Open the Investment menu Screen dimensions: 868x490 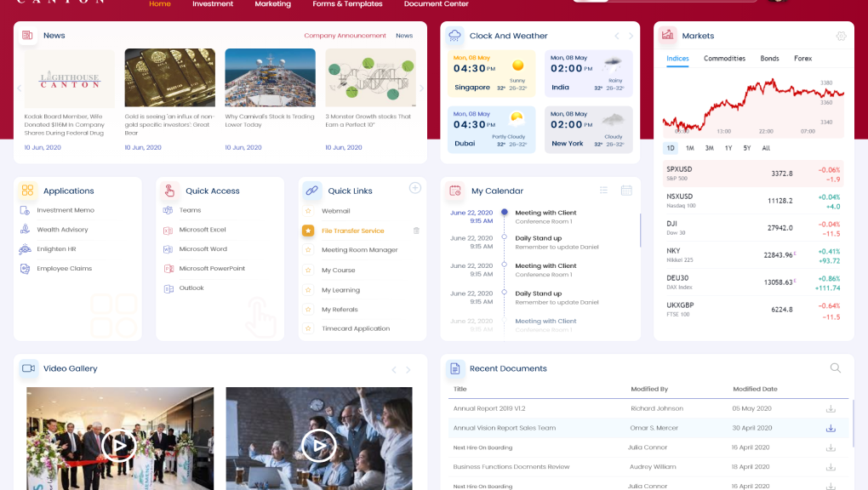click(213, 4)
